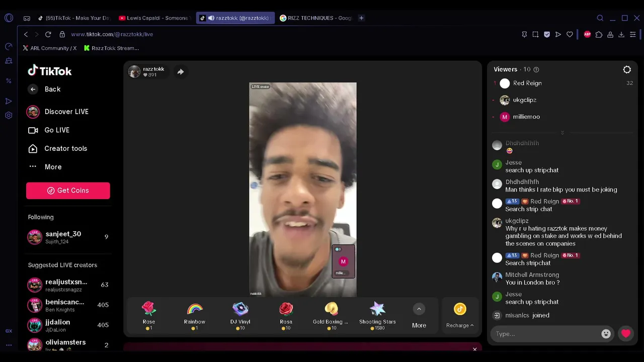Select viewer ukgclipz in viewers list

562,100
